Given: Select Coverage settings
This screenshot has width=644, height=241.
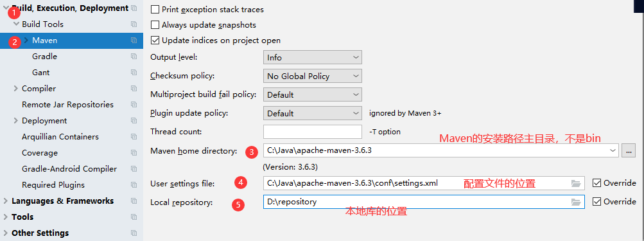Looking at the screenshot, I should point(39,152).
